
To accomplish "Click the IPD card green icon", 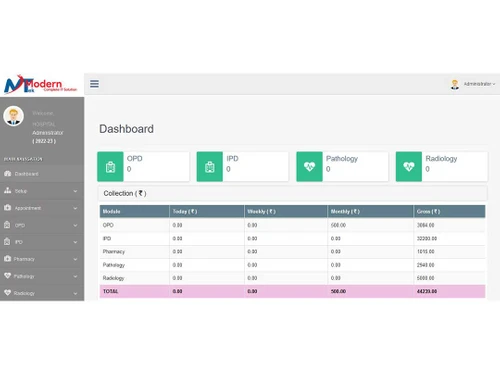I will 210,167.
